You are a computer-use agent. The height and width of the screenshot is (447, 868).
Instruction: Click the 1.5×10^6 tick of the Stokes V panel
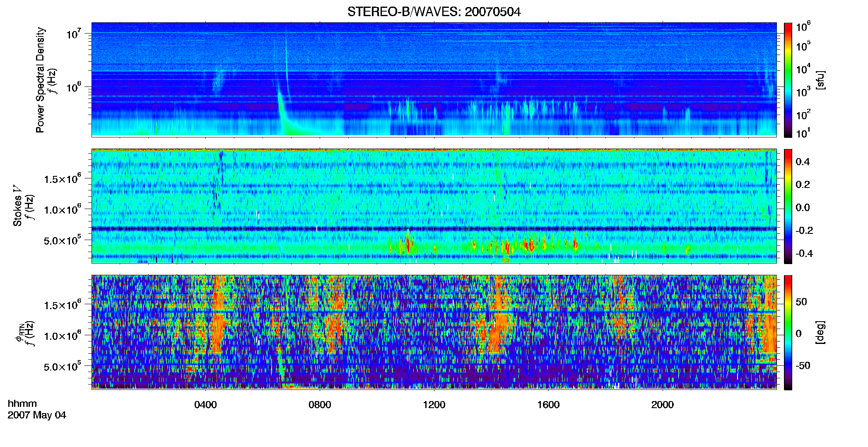click(x=63, y=178)
